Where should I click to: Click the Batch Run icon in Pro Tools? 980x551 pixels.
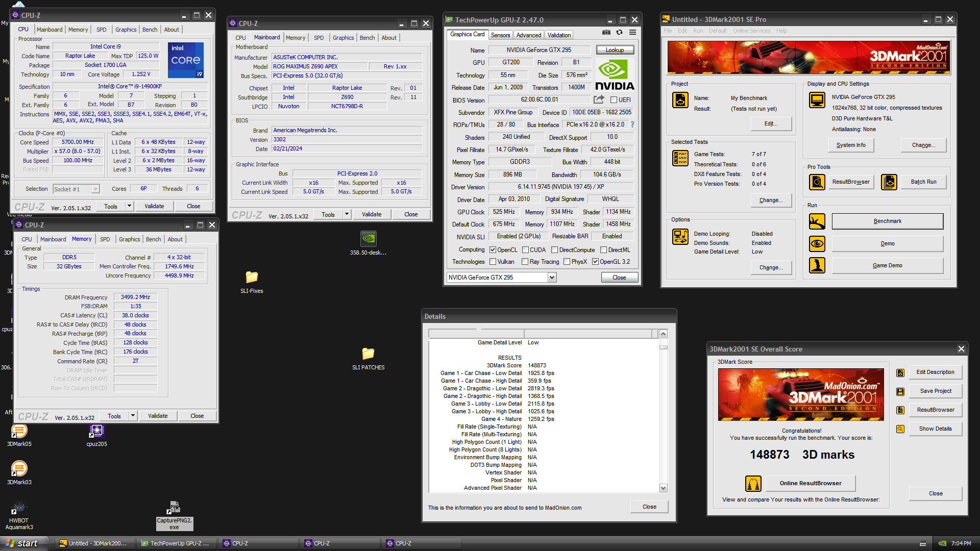(889, 182)
